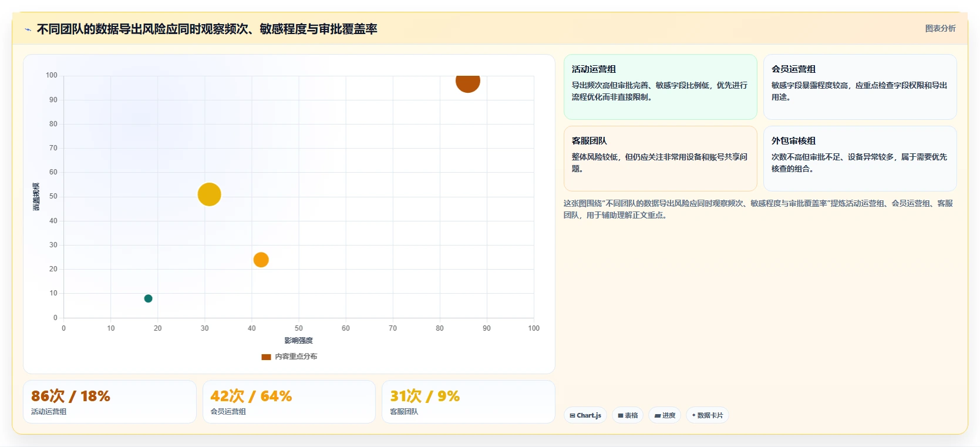Click the blue icon before the header title

pyautogui.click(x=28, y=29)
